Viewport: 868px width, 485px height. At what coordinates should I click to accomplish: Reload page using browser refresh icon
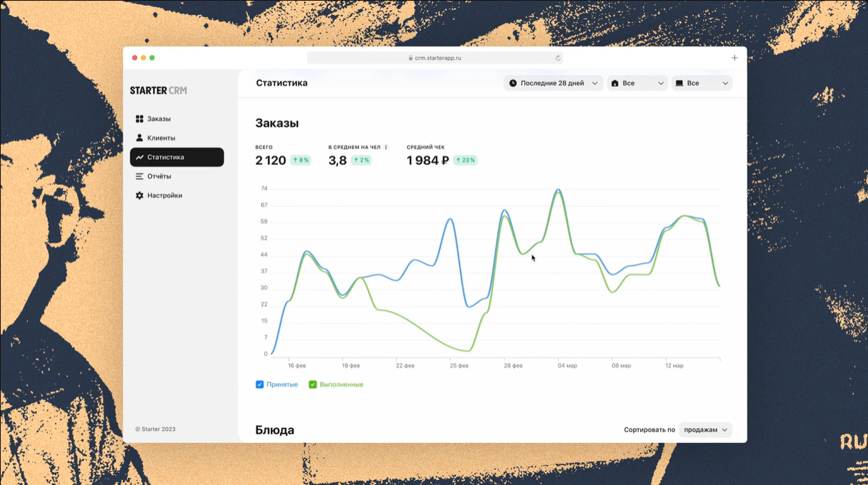(x=558, y=58)
